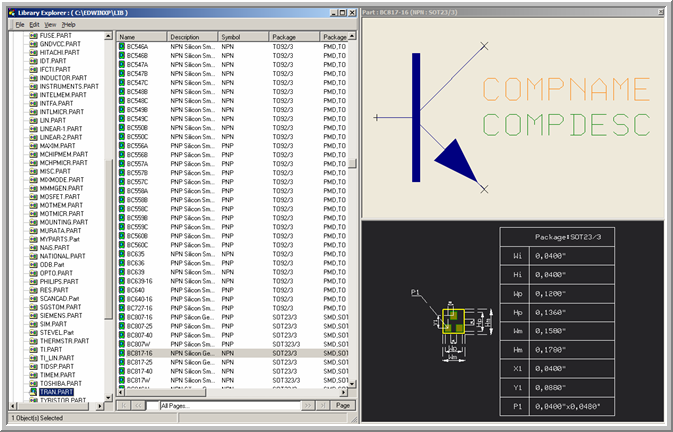Click the MAXIM.PART library icon
The image size is (673, 432).
click(33, 146)
